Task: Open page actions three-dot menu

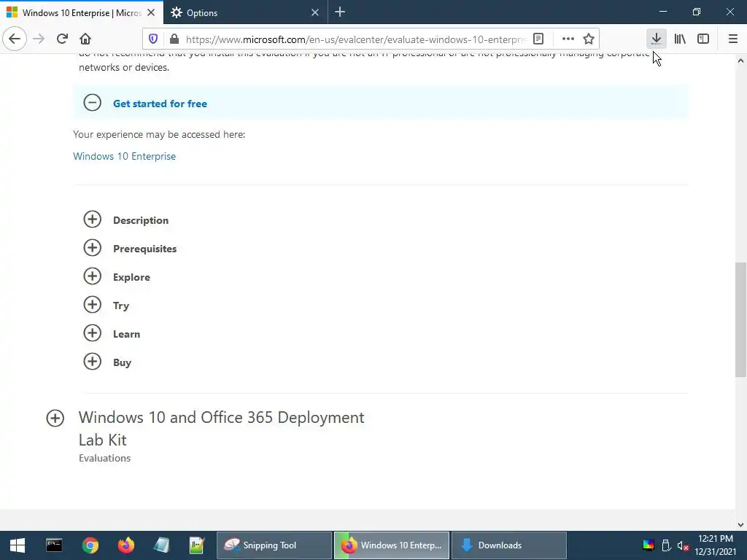Action: pos(568,39)
